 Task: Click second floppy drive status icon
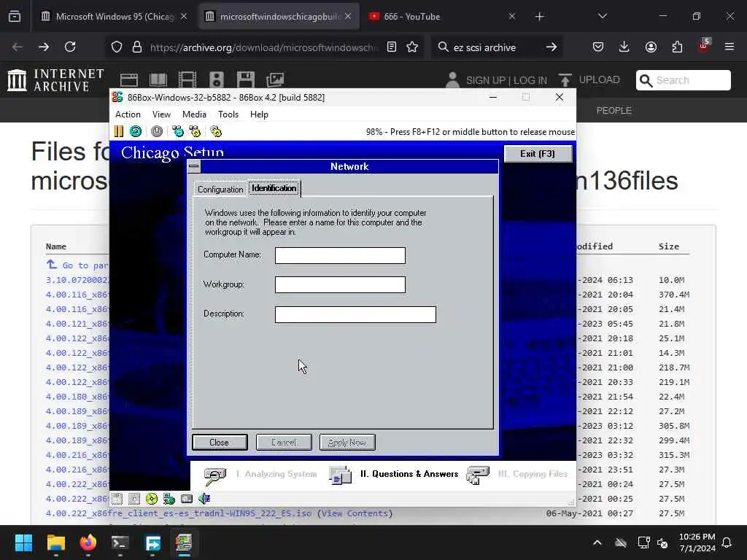[134, 499]
